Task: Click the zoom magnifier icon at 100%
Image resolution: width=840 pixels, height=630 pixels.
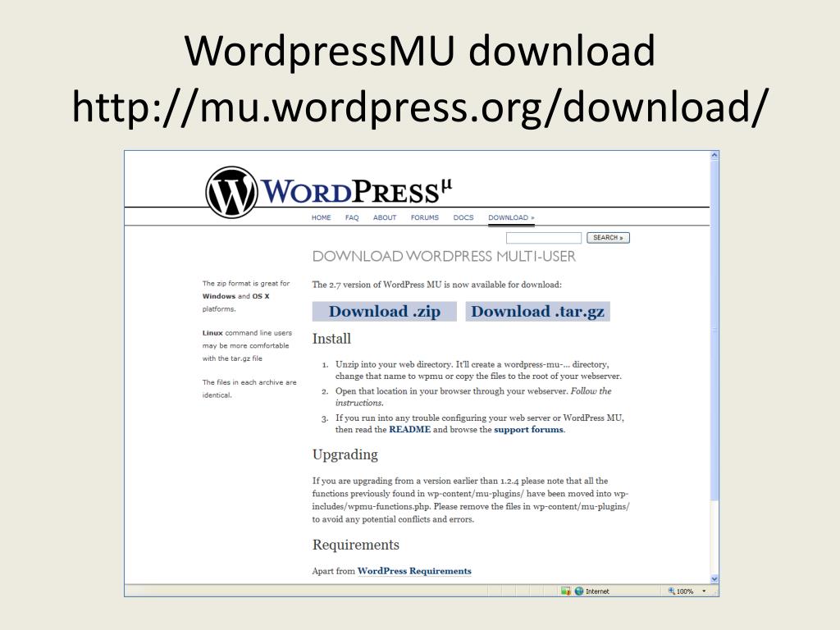Action: coord(671,591)
